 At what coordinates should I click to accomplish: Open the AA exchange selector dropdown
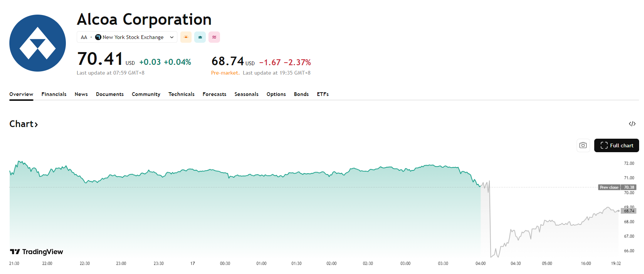point(171,37)
